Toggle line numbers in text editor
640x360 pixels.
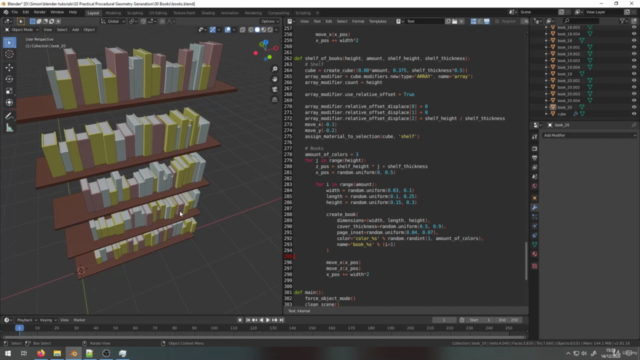[x=473, y=21]
